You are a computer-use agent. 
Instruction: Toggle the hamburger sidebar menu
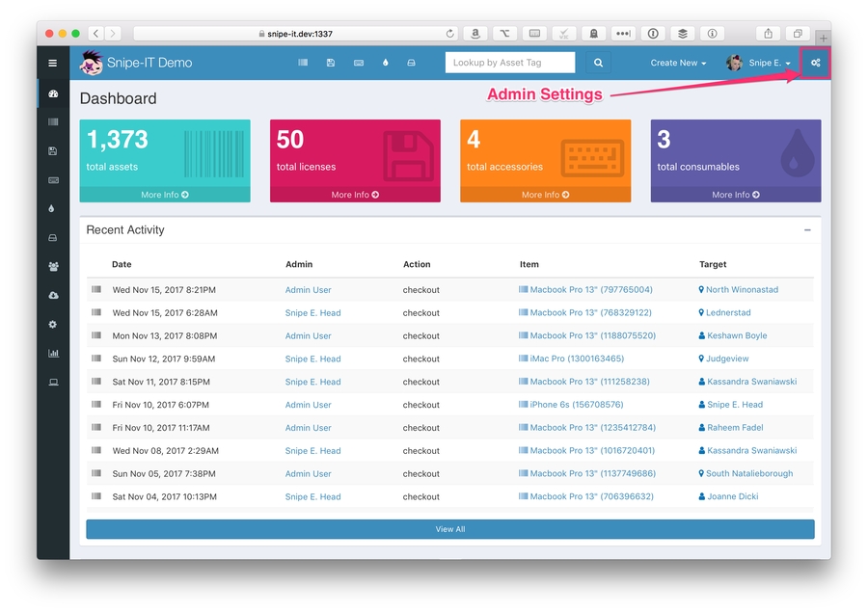pos(53,64)
